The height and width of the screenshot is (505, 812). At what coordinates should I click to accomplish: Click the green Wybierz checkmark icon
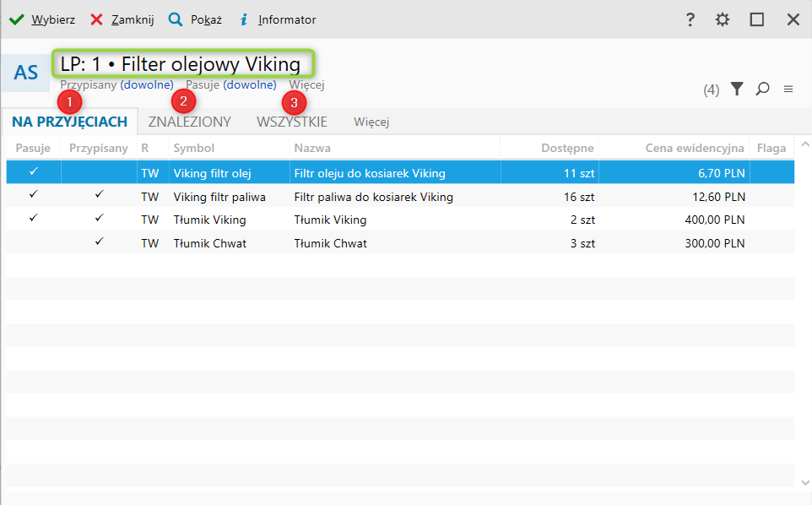pyautogui.click(x=17, y=19)
